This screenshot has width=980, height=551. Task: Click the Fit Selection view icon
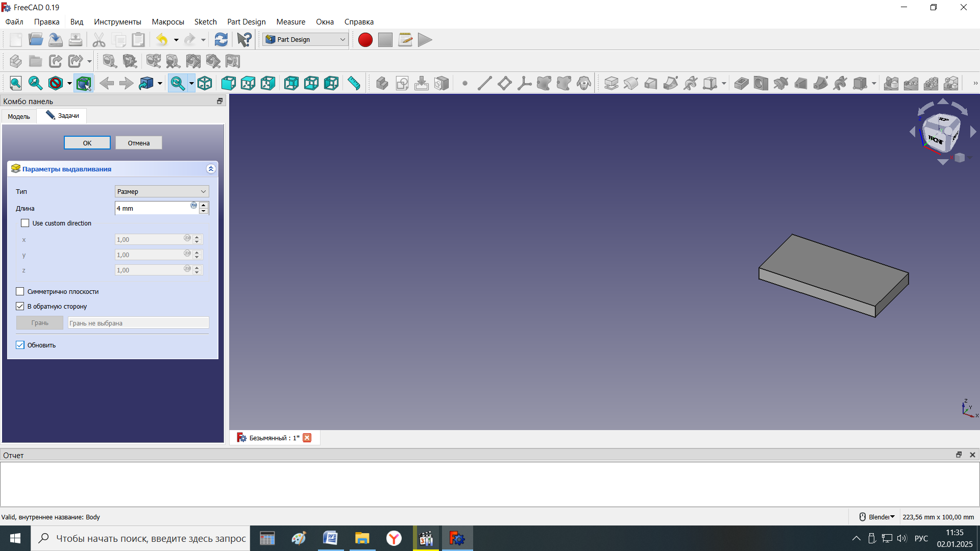pyautogui.click(x=35, y=83)
